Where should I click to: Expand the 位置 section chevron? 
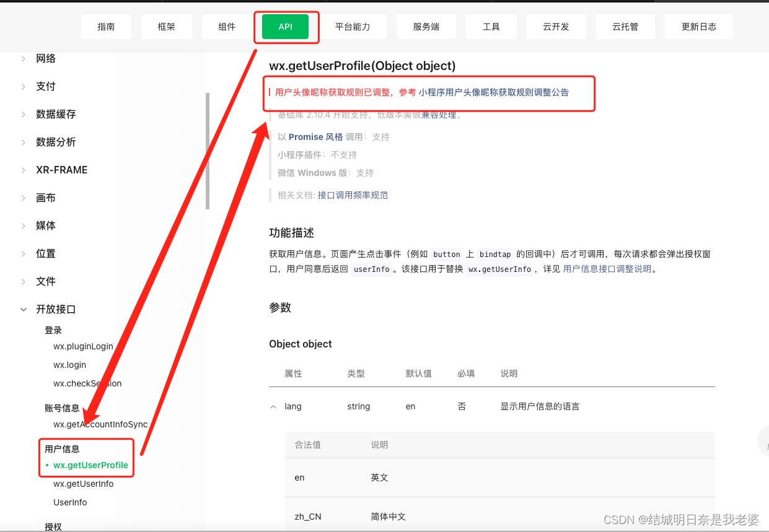24,253
